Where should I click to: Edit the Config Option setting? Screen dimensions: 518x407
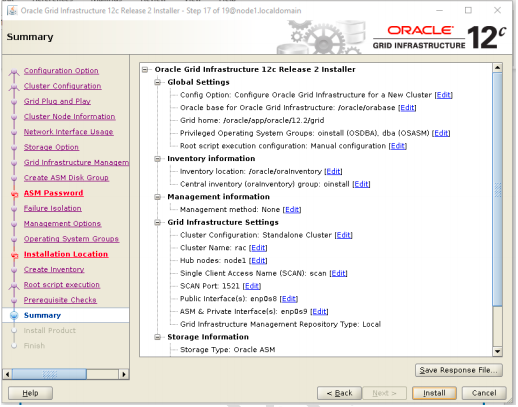coord(444,95)
